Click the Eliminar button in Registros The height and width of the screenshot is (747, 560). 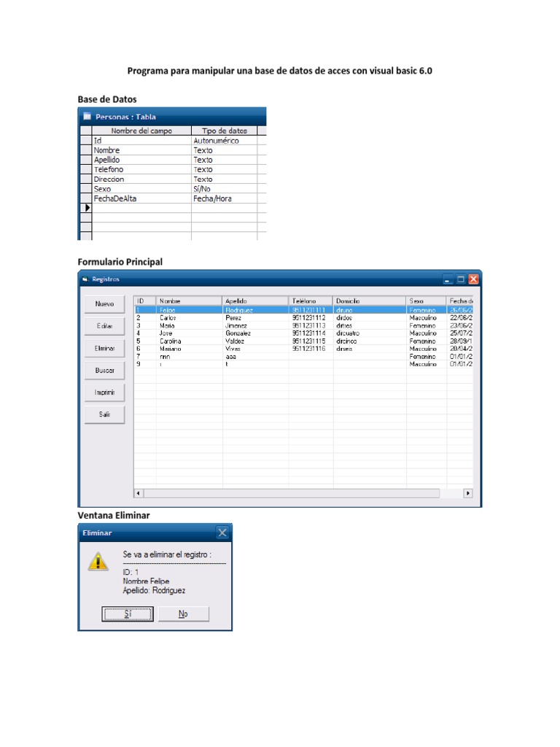(104, 348)
